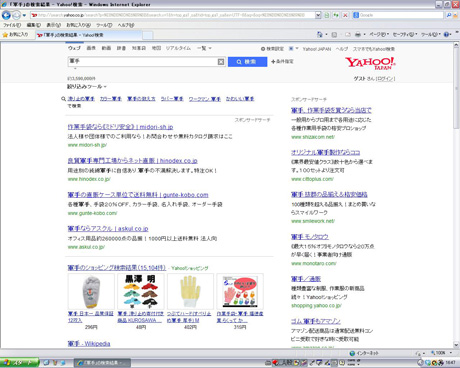Open the ツール command bar dropdown

431,34
